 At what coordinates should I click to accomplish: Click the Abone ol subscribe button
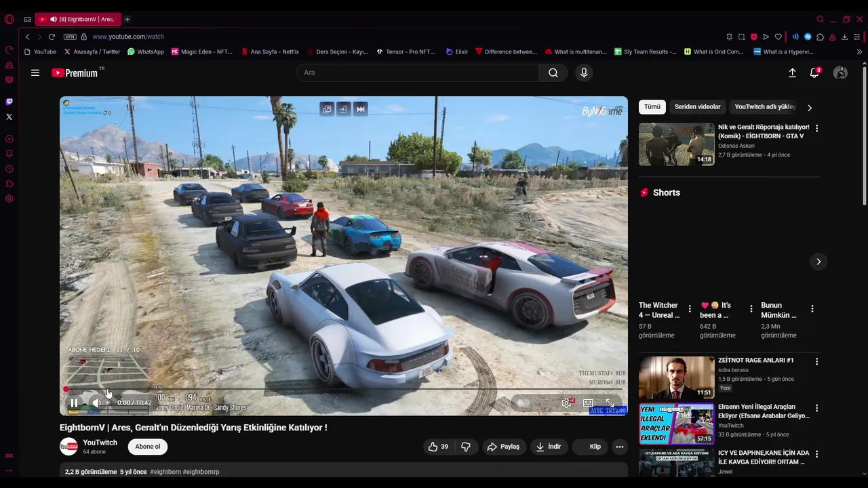coord(148,447)
